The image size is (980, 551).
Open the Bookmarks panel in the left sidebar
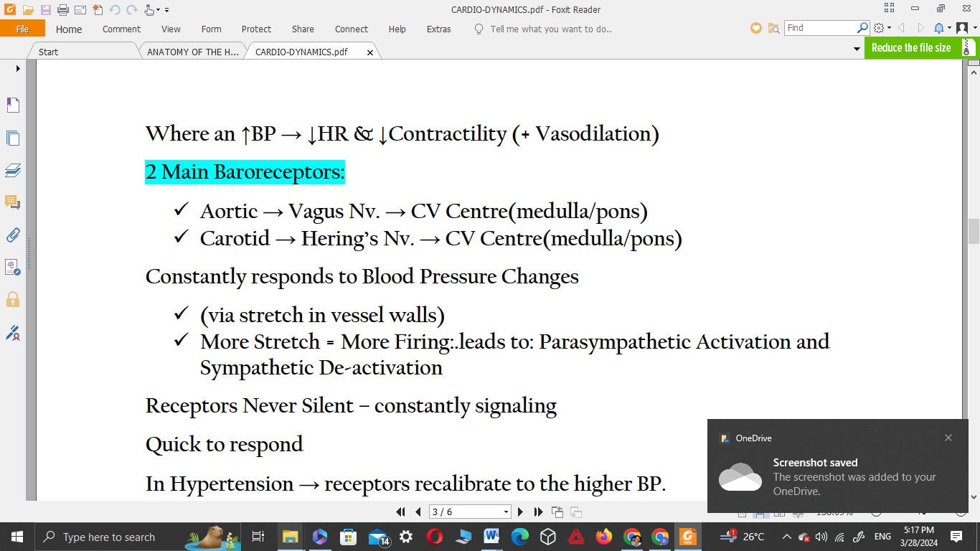[13, 105]
